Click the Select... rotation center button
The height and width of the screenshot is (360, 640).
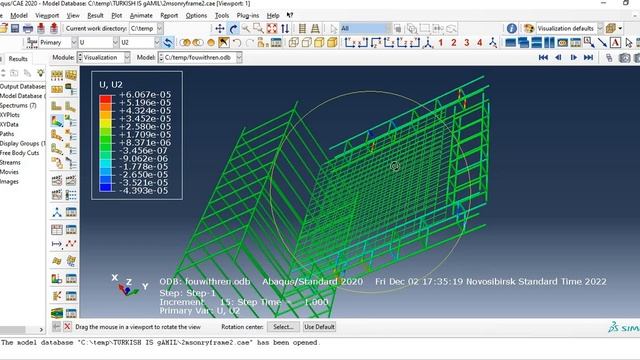click(283, 327)
